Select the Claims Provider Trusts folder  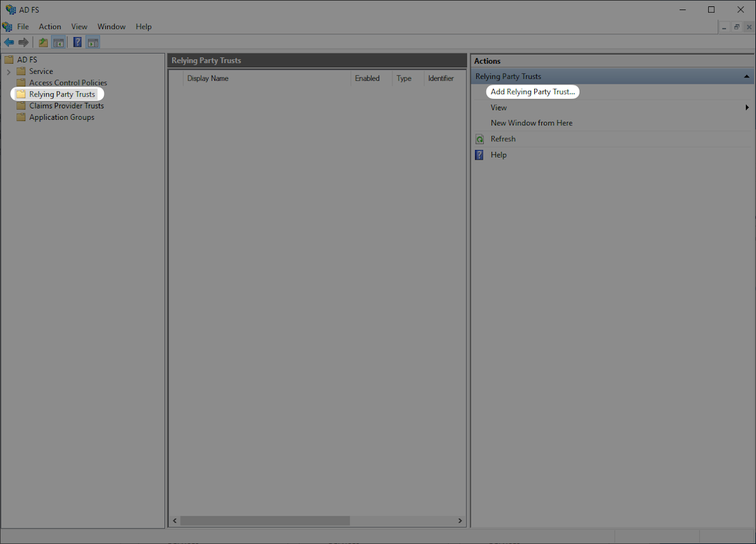65,105
